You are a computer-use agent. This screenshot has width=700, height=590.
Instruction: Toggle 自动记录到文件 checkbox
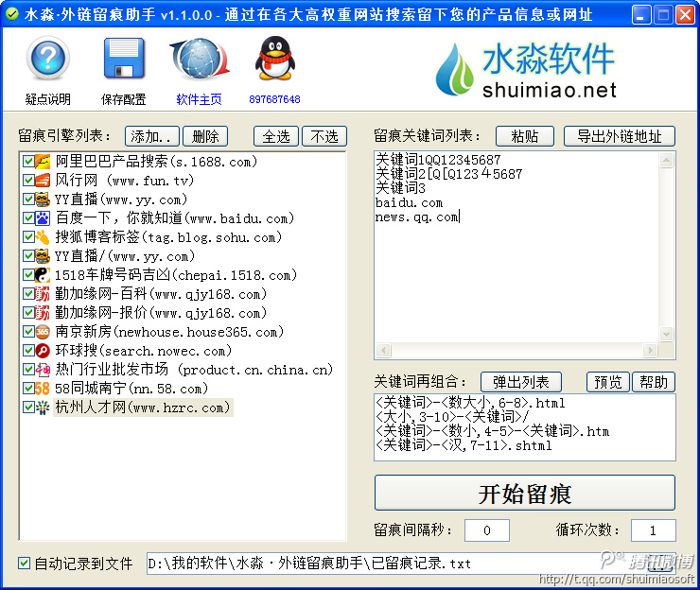[24, 564]
